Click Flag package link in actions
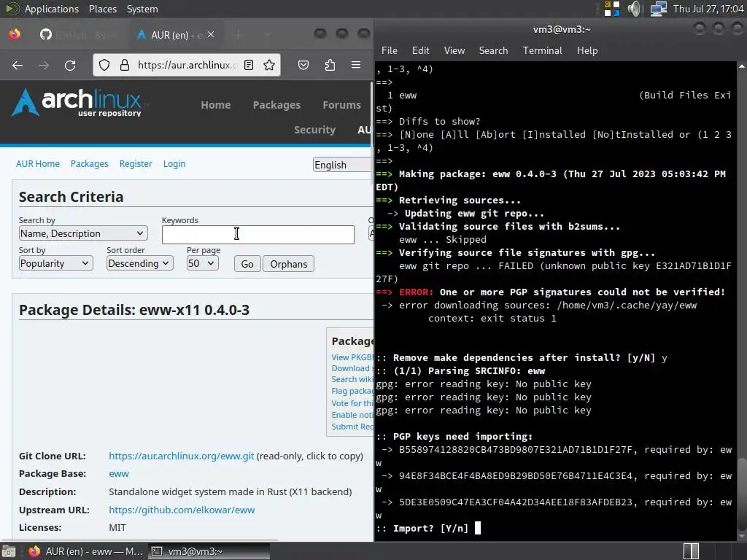 pyautogui.click(x=352, y=391)
